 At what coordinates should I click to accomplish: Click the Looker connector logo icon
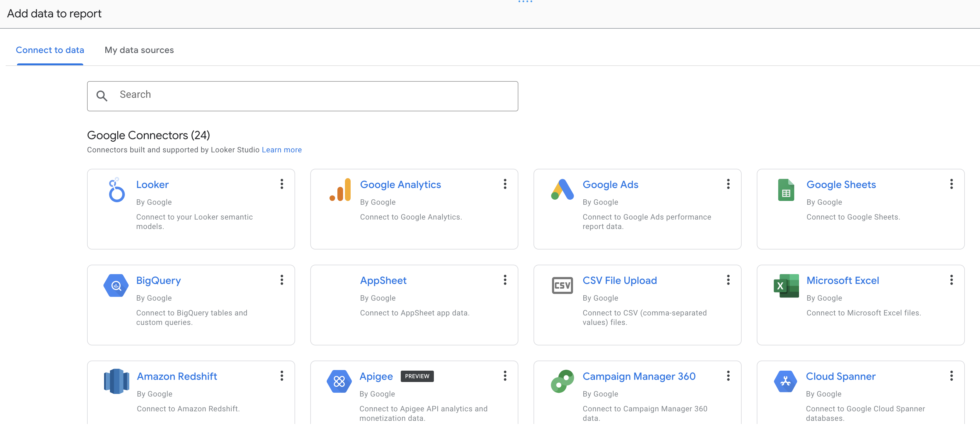click(x=116, y=190)
